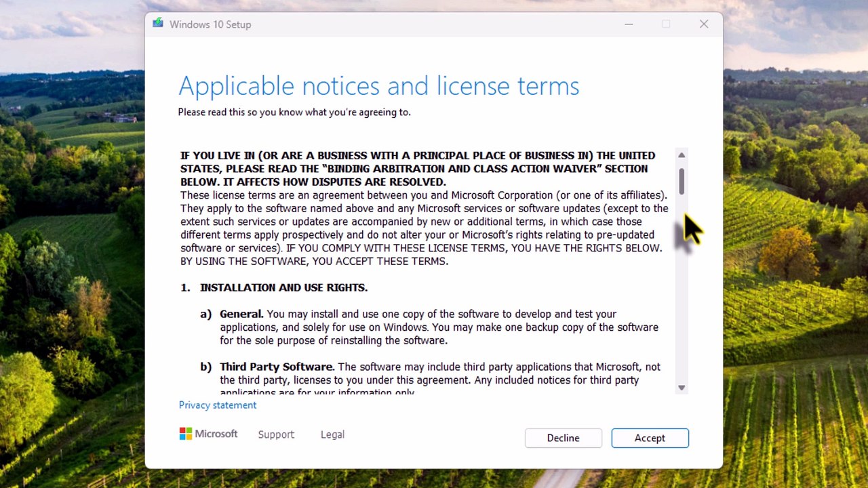Click the license text scrollbar thumb
This screenshot has height=488, width=868.
click(682, 180)
